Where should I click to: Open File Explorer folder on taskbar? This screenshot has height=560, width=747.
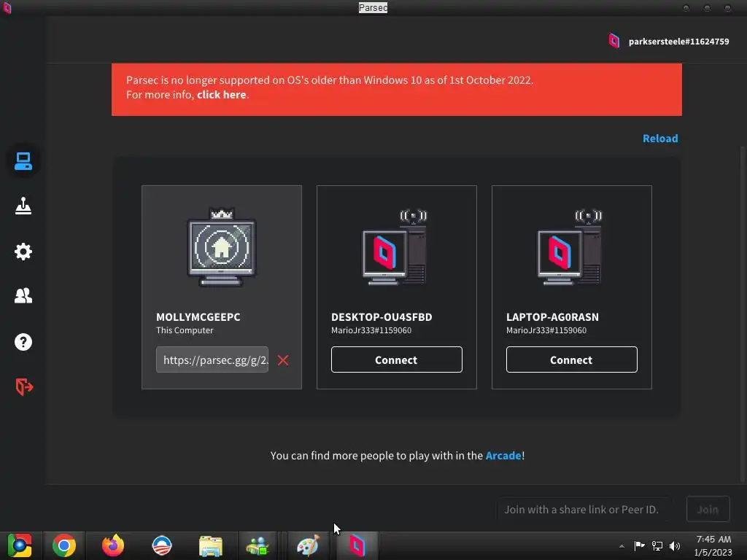[211, 546]
